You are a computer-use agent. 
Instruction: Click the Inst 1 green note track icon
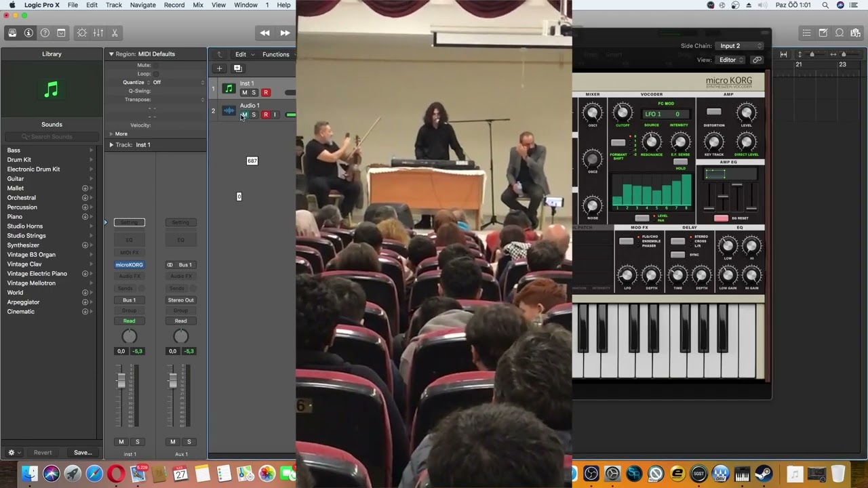pos(229,89)
